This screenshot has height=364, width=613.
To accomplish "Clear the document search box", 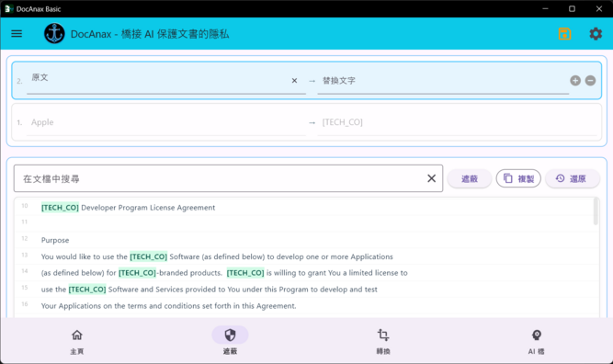I will point(431,178).
